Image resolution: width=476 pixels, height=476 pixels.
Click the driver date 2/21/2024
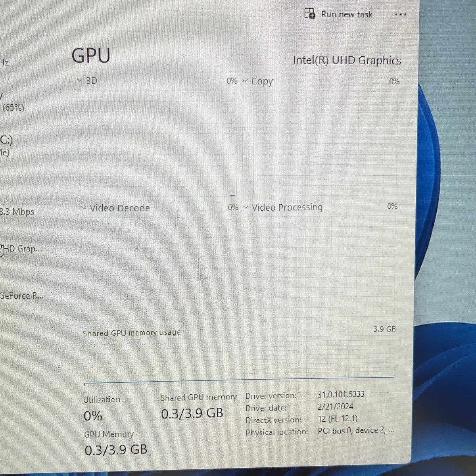pyautogui.click(x=336, y=406)
